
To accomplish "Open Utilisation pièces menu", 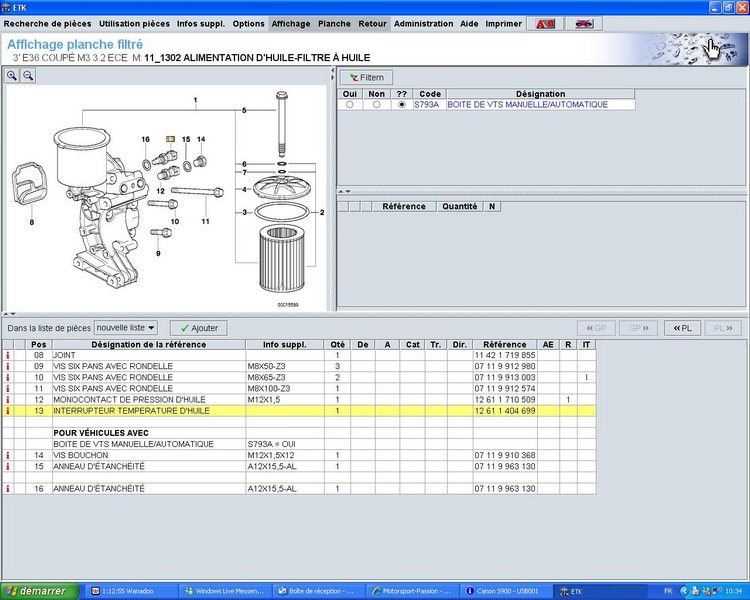I will coord(134,23).
